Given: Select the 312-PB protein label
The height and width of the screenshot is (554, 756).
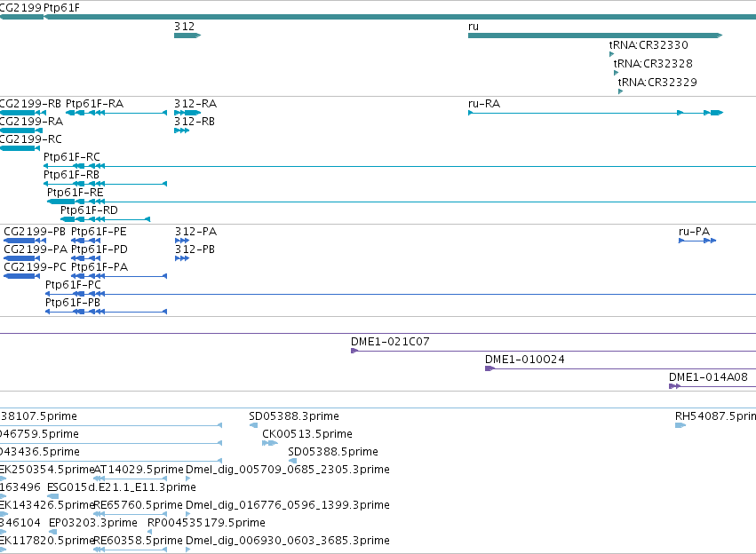Looking at the screenshot, I should [195, 249].
